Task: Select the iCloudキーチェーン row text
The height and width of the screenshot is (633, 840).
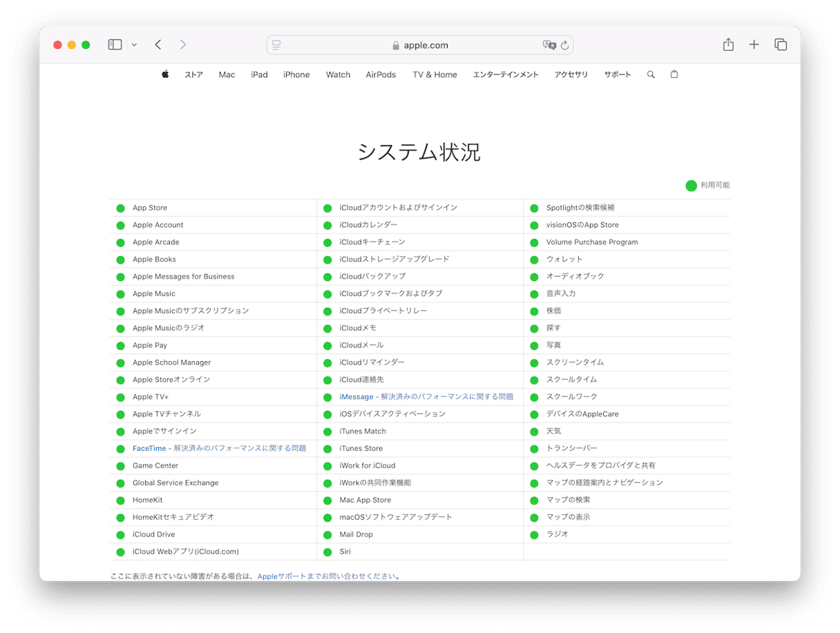Action: [372, 242]
